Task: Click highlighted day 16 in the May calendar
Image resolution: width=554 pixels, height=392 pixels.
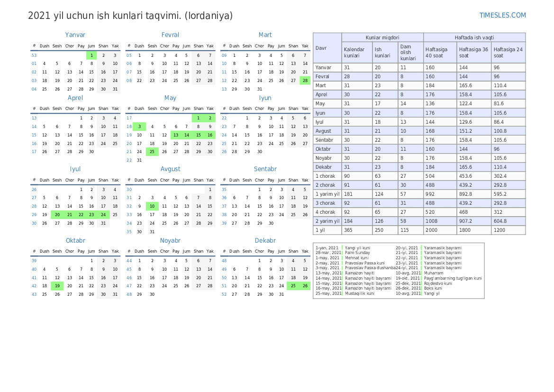Action: coord(210,135)
